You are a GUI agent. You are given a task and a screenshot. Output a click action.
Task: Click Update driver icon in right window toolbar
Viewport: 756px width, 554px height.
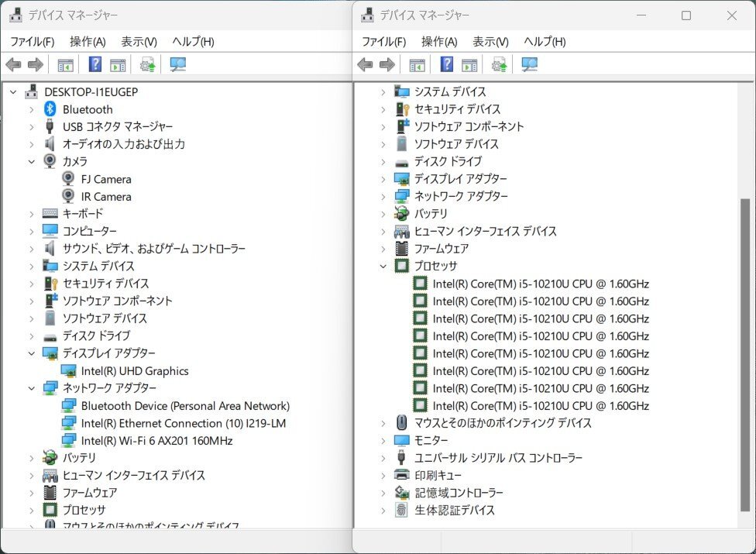click(x=499, y=64)
